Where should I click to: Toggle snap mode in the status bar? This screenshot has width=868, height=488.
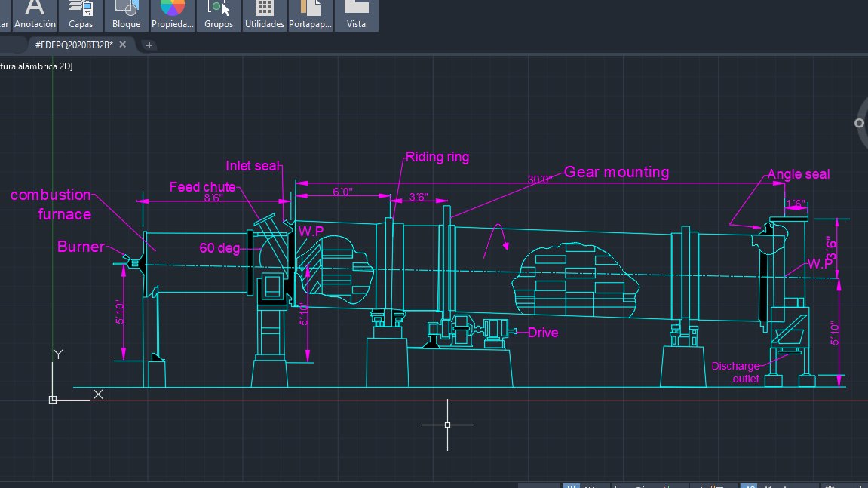pos(591,485)
